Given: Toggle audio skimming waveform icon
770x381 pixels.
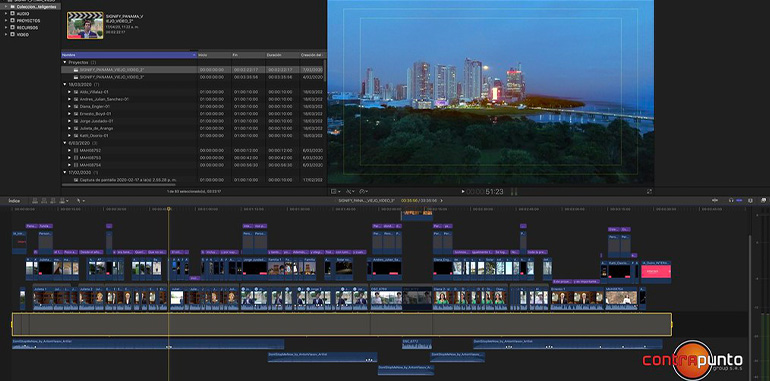Looking at the screenshot, I should click(715, 201).
